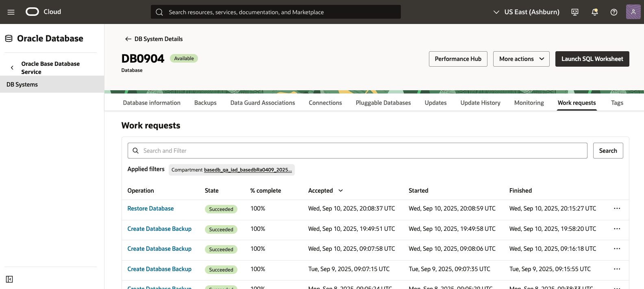
Task: Click the Oracle Database sidebar heading
Action: [50, 39]
